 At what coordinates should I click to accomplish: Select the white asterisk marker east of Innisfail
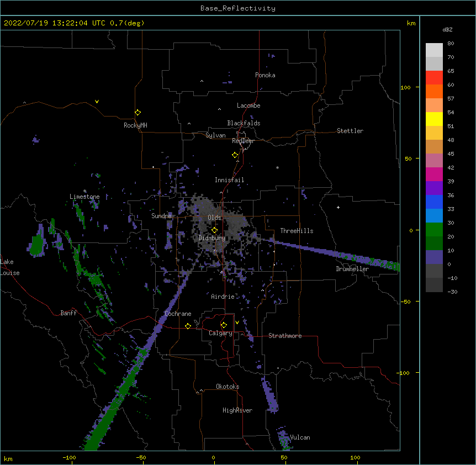(x=277, y=167)
